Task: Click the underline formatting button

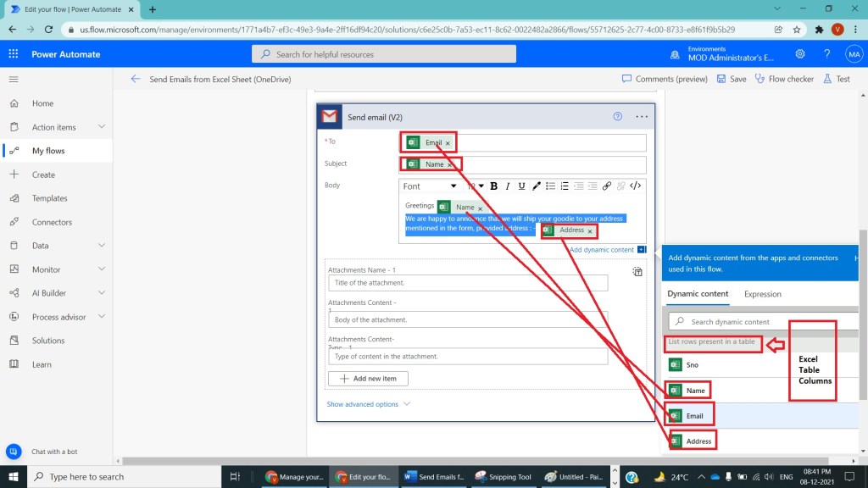Action: [x=522, y=186]
